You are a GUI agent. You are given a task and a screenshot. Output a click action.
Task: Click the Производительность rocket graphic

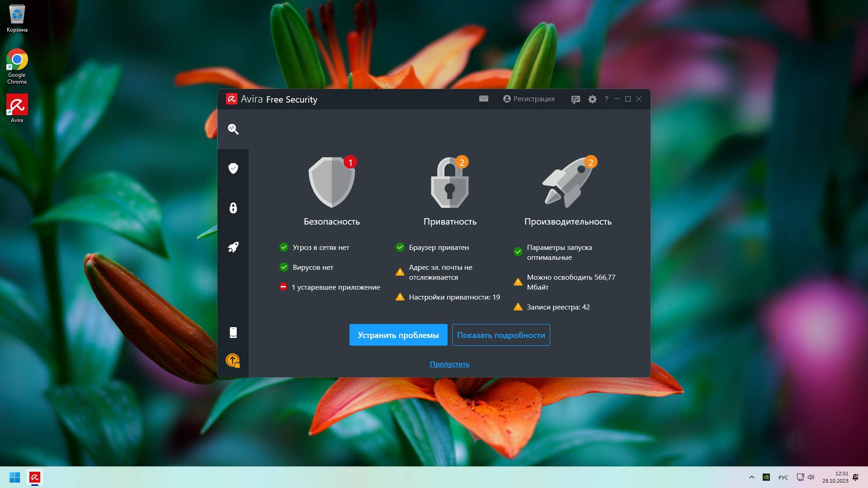(x=568, y=183)
